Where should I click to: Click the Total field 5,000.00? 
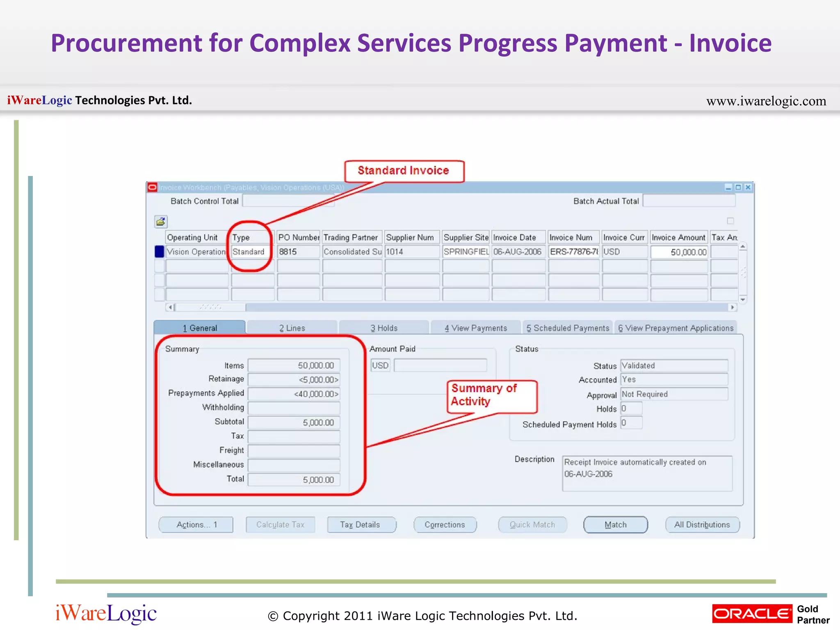click(294, 479)
